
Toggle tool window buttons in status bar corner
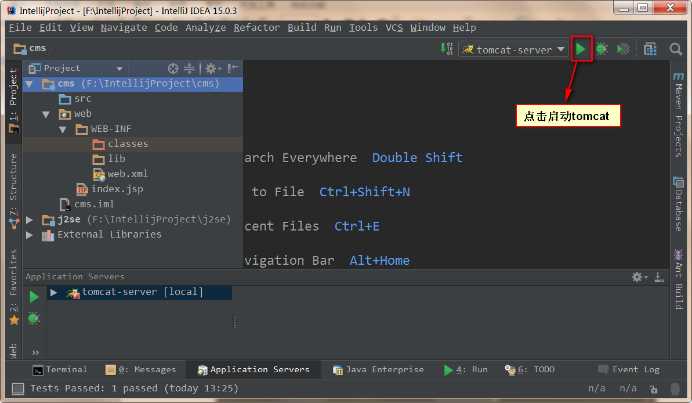coord(18,388)
